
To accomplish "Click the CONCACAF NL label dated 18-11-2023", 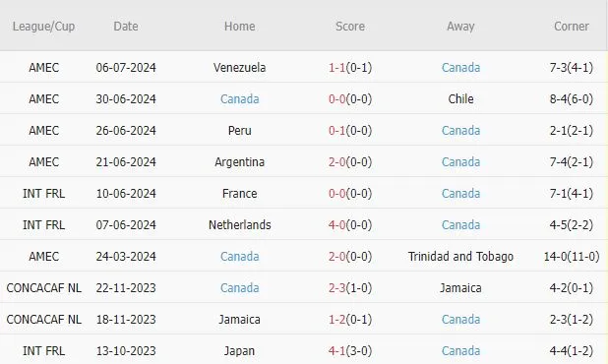I will [44, 319].
